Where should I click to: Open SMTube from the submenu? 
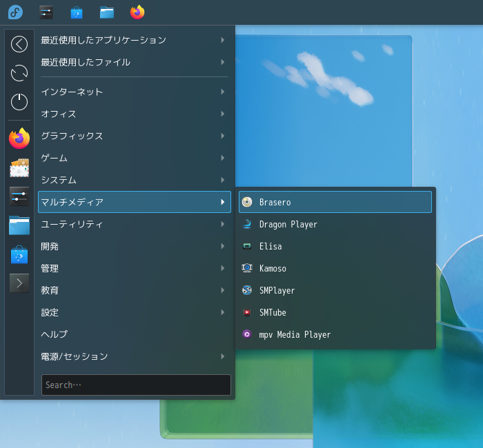335,312
